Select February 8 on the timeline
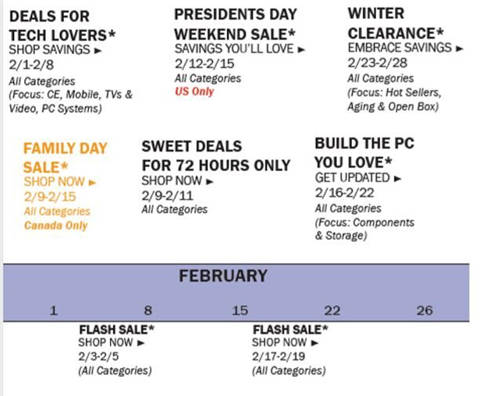Screen dimensions: 500x396 coord(148,311)
